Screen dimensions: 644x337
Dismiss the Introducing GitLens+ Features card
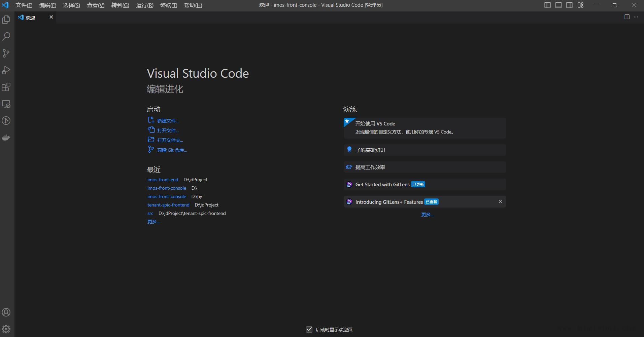pyautogui.click(x=500, y=201)
